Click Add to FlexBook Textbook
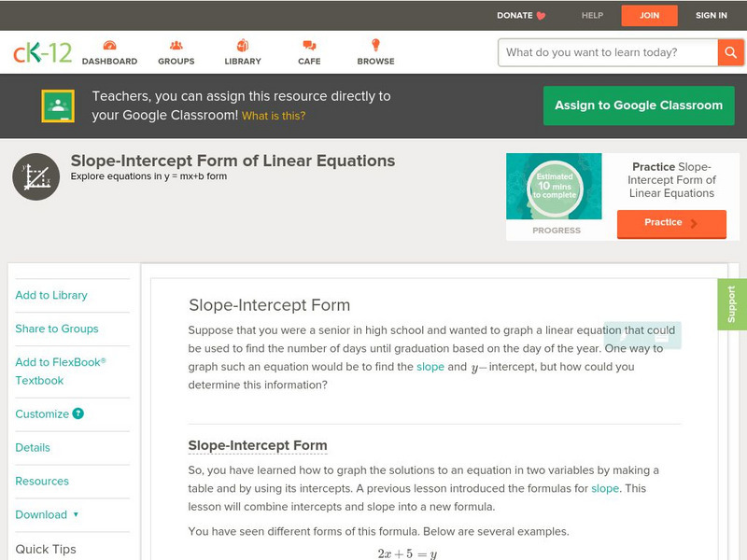This screenshot has width=747, height=560. (x=61, y=371)
